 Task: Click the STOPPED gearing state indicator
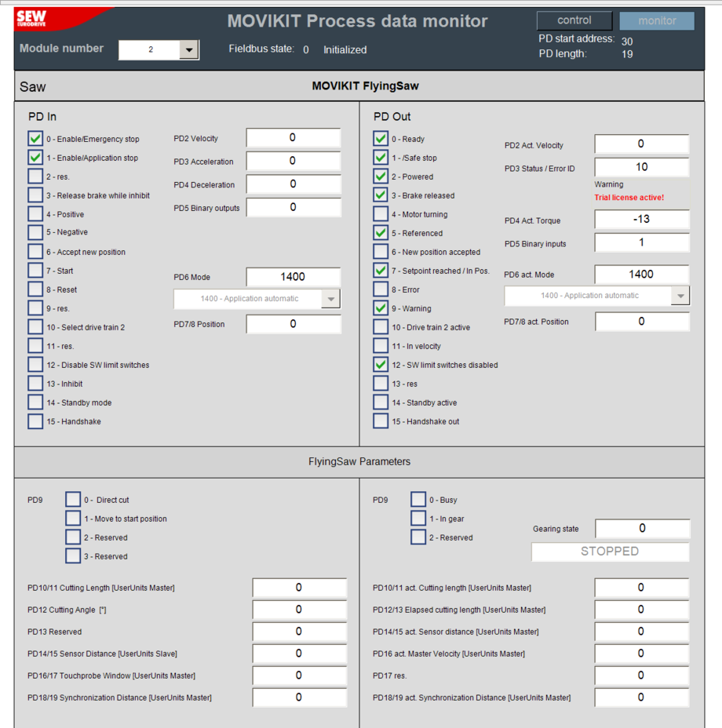pos(610,551)
